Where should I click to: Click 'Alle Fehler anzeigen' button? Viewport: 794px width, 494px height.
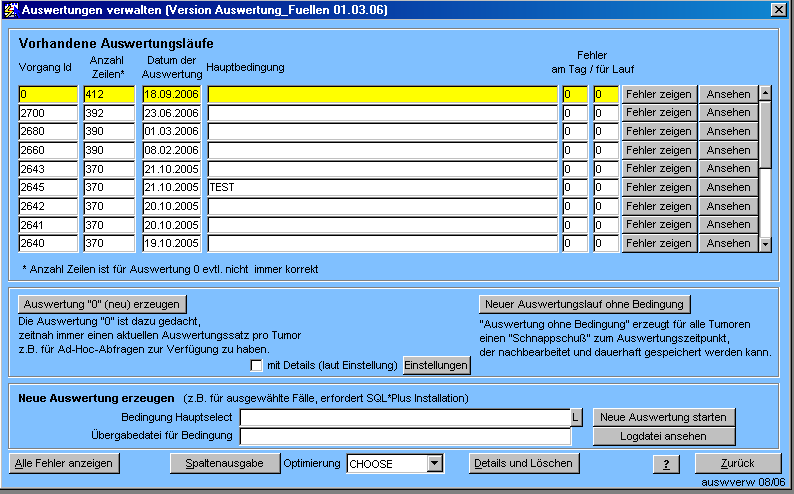pos(65,463)
